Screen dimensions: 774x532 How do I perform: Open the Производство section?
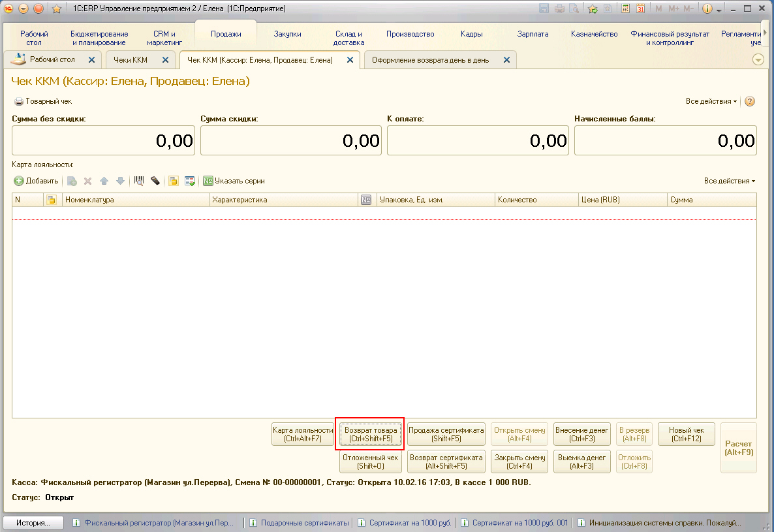410,34
